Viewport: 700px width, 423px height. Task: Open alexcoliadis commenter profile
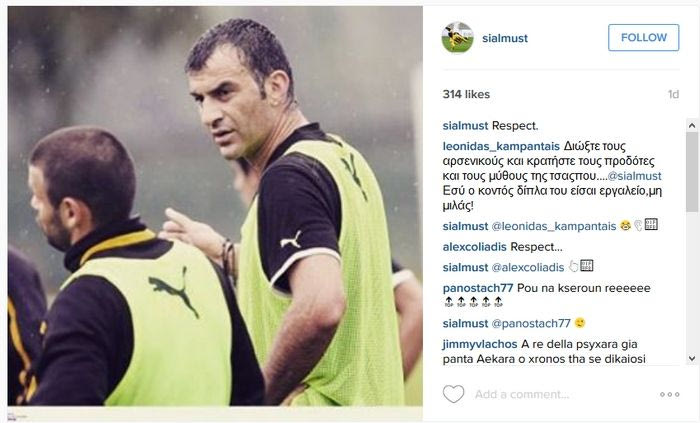point(475,247)
